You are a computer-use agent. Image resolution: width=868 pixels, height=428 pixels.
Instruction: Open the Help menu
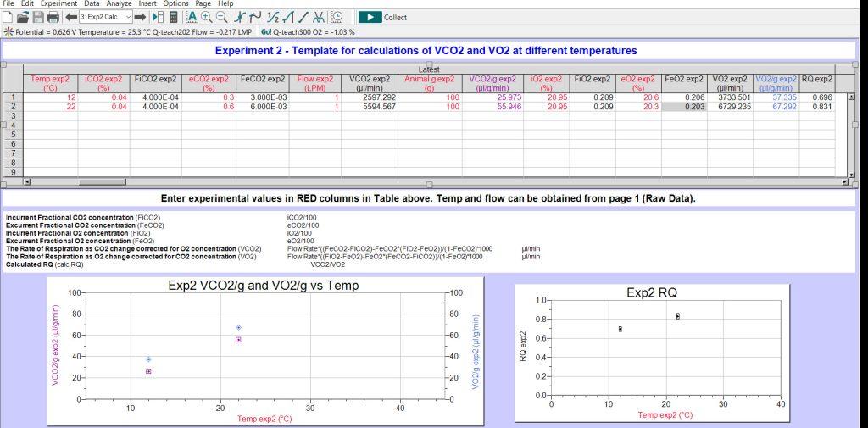[x=225, y=3]
